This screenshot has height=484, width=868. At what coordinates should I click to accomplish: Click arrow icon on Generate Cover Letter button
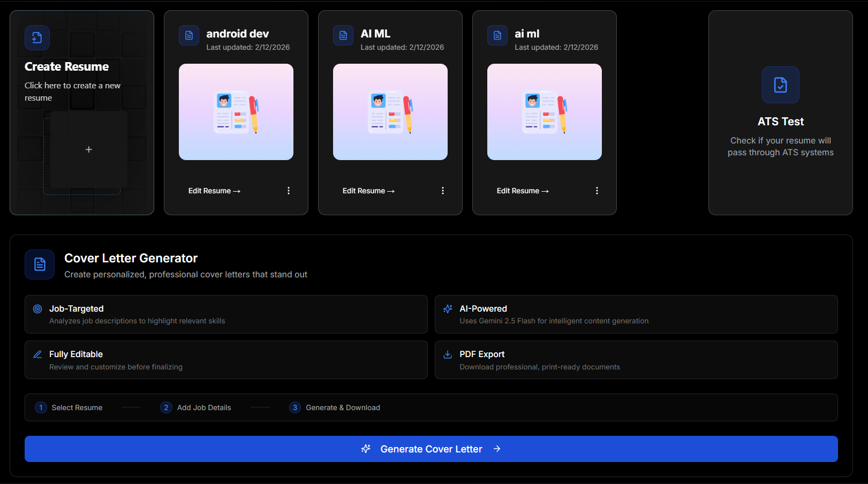click(497, 449)
